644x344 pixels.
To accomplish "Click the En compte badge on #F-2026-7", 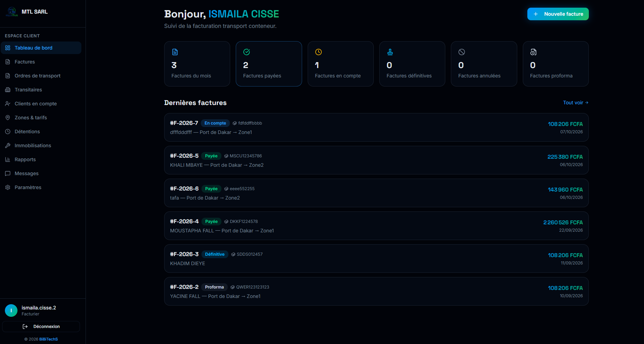I will pos(215,123).
